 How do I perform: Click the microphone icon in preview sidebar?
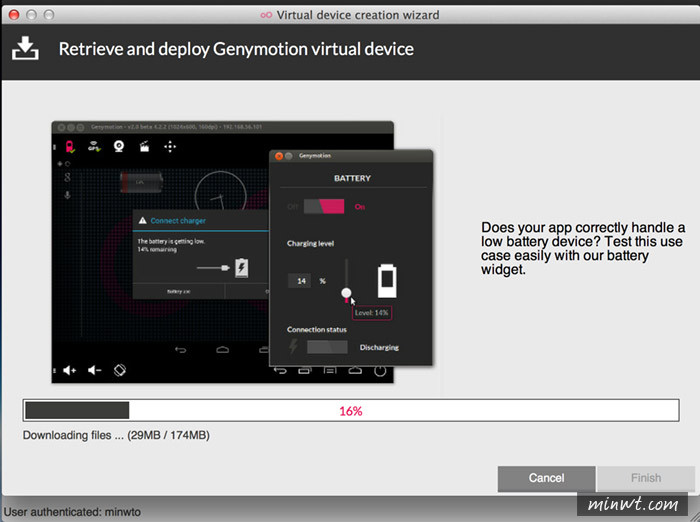point(67,195)
